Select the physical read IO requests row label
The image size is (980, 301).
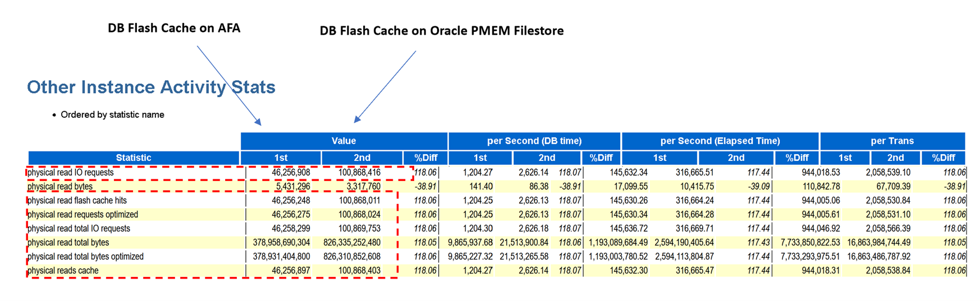click(71, 173)
